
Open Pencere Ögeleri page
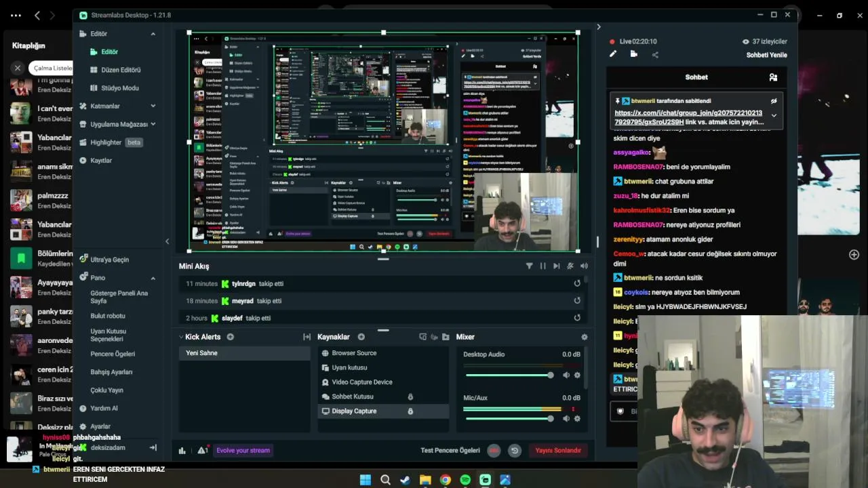click(x=113, y=354)
